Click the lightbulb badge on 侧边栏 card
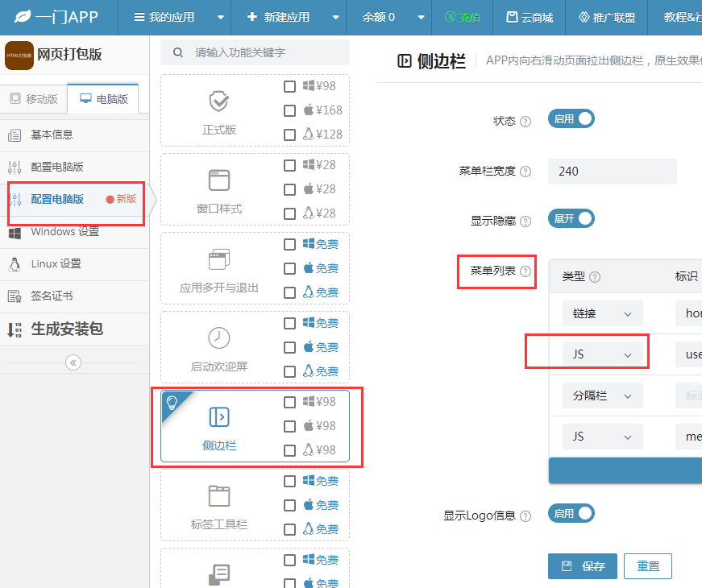702x588 pixels. 172,402
